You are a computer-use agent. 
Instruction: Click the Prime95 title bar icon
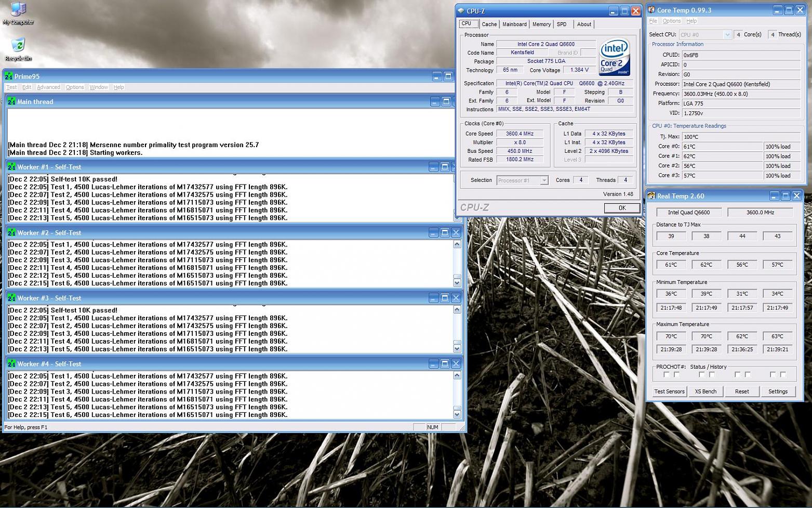(9, 76)
